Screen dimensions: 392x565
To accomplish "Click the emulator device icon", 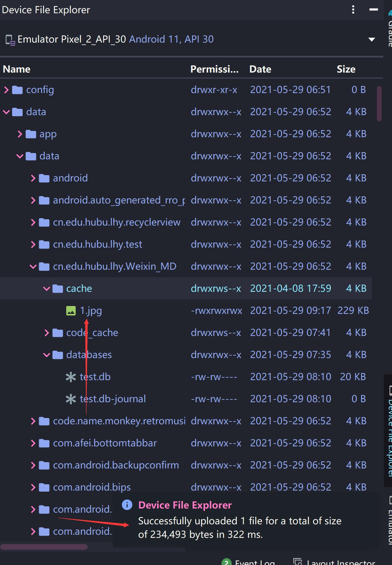I will (x=10, y=40).
